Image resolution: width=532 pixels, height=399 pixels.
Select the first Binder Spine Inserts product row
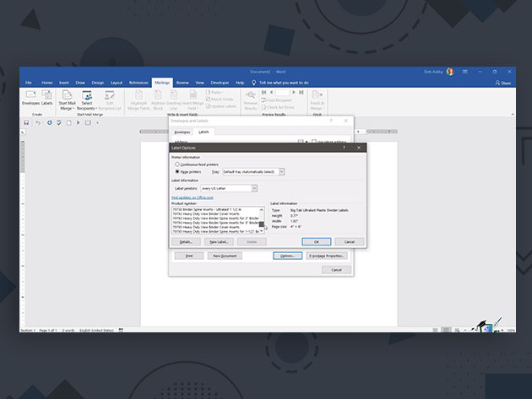(215, 209)
